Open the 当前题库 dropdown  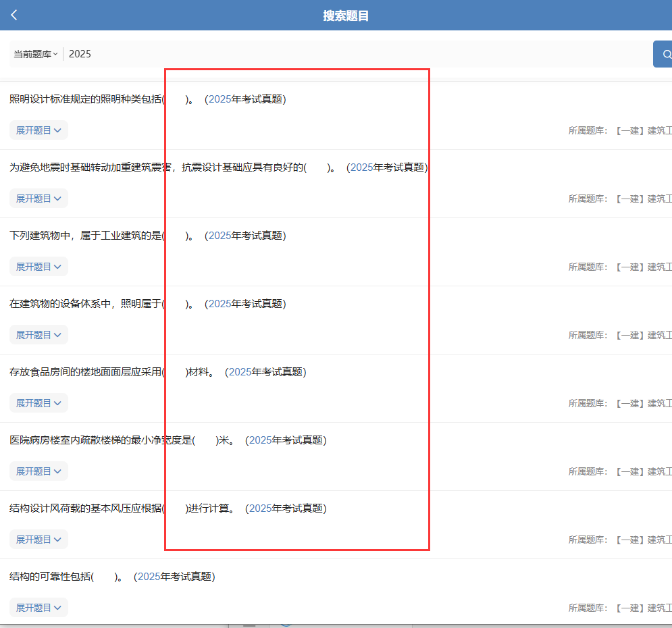[x=35, y=54]
